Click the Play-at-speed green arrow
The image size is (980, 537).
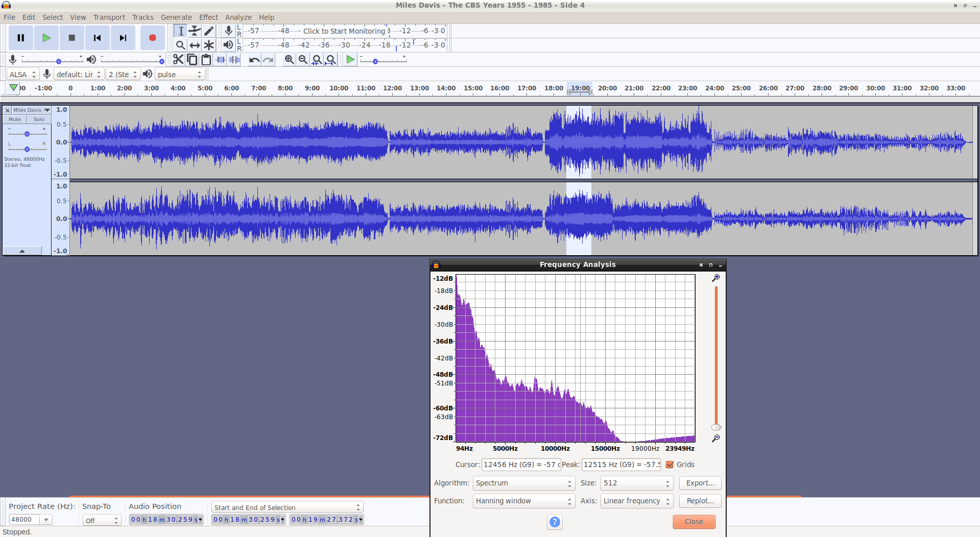(x=350, y=60)
